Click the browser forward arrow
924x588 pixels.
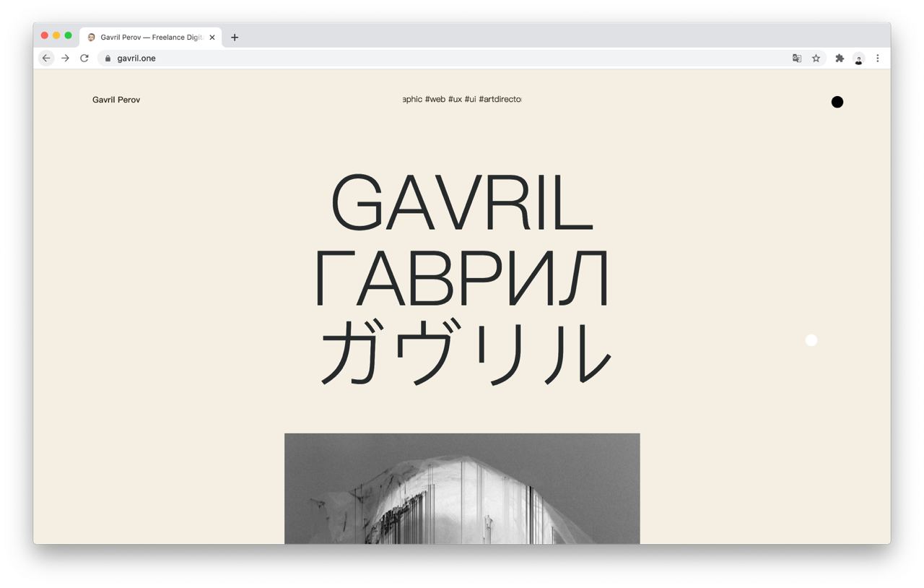pyautogui.click(x=65, y=59)
